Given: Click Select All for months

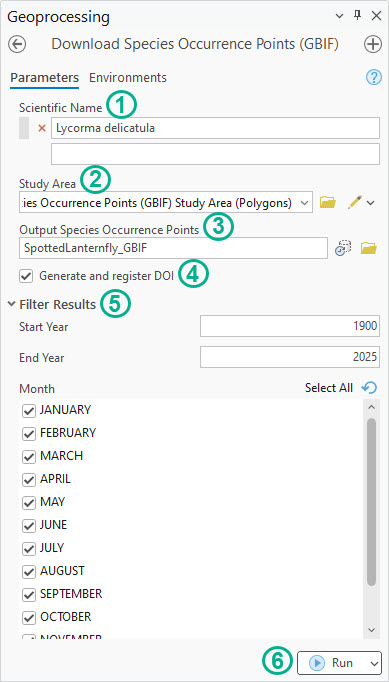Looking at the screenshot, I should click(x=329, y=388).
